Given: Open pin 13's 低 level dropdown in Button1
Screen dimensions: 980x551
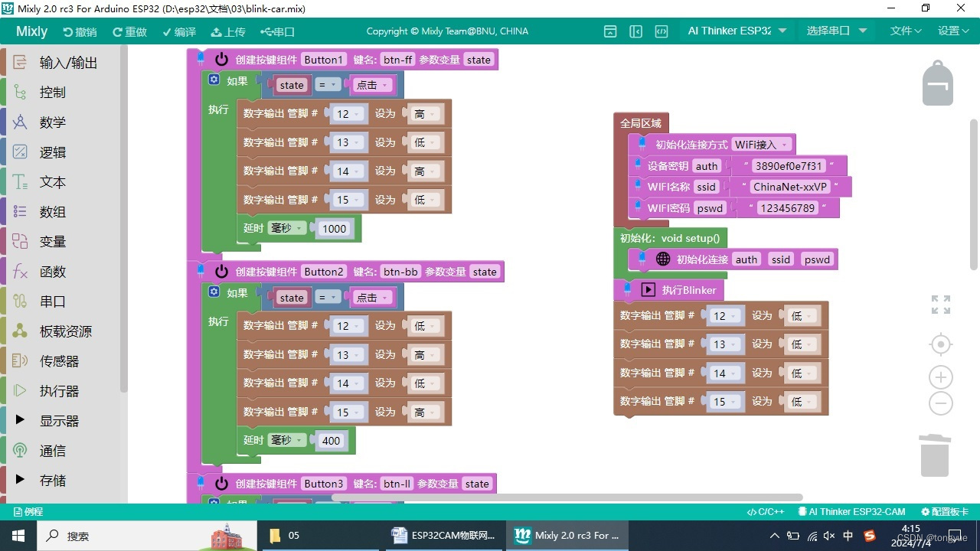Looking at the screenshot, I should (x=426, y=142).
